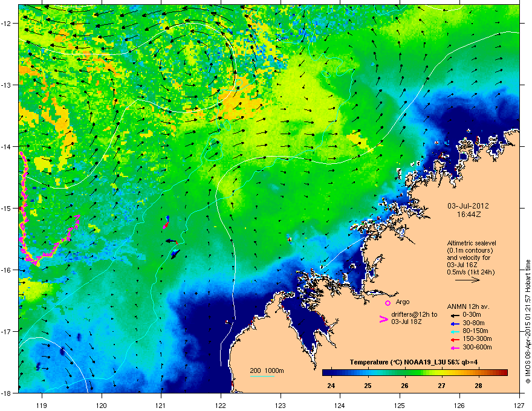Click the green colorbar section above 26
Screen dimensions: 532x411
(x=404, y=372)
